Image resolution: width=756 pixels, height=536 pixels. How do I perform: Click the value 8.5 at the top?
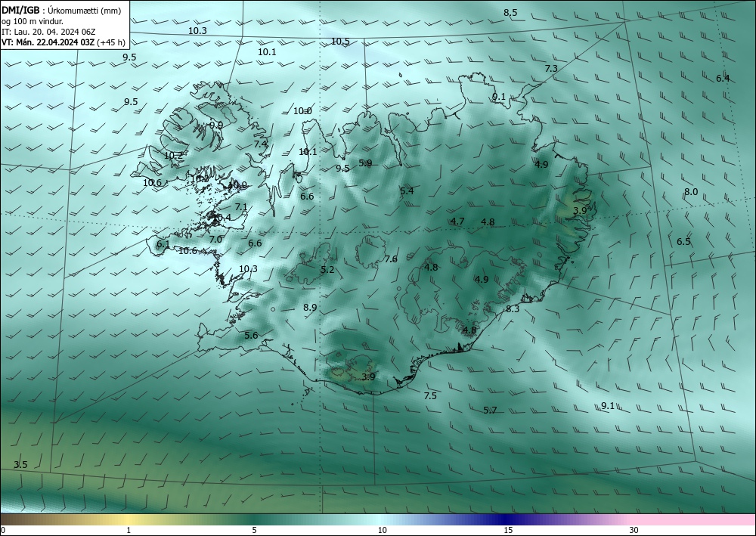(x=510, y=13)
